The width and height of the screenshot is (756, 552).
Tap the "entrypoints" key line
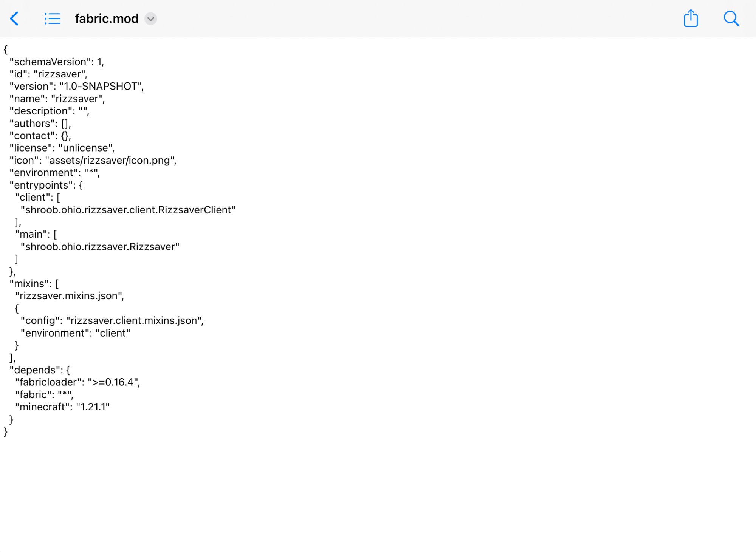[x=46, y=185]
